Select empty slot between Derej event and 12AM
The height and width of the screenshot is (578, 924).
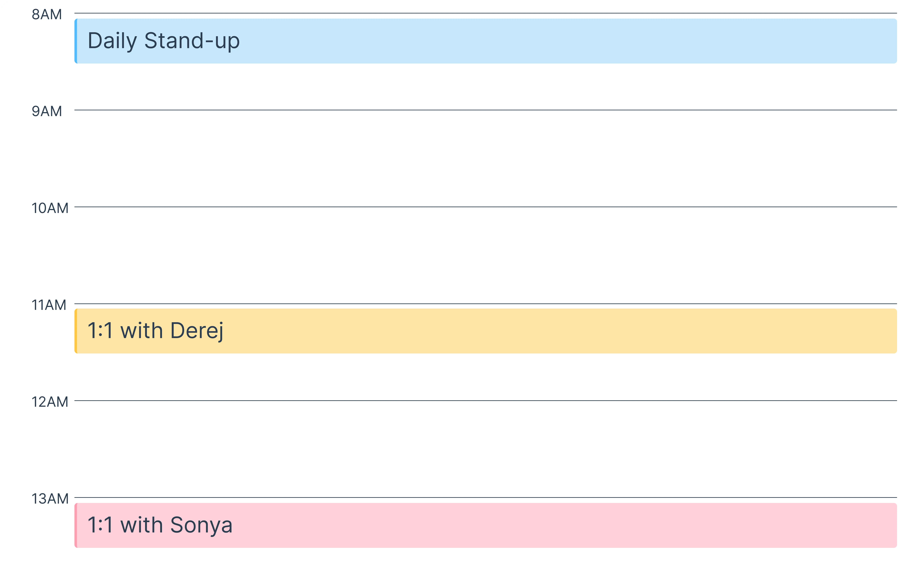point(486,377)
